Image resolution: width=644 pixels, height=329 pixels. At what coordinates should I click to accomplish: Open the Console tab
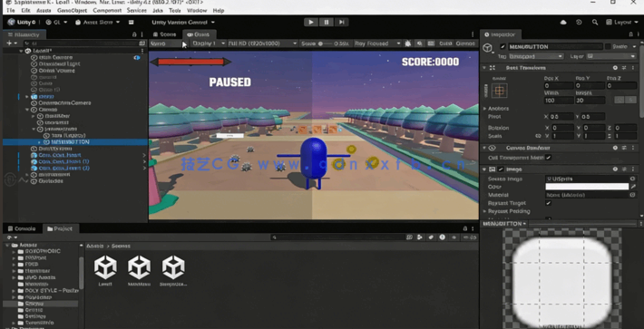point(22,228)
